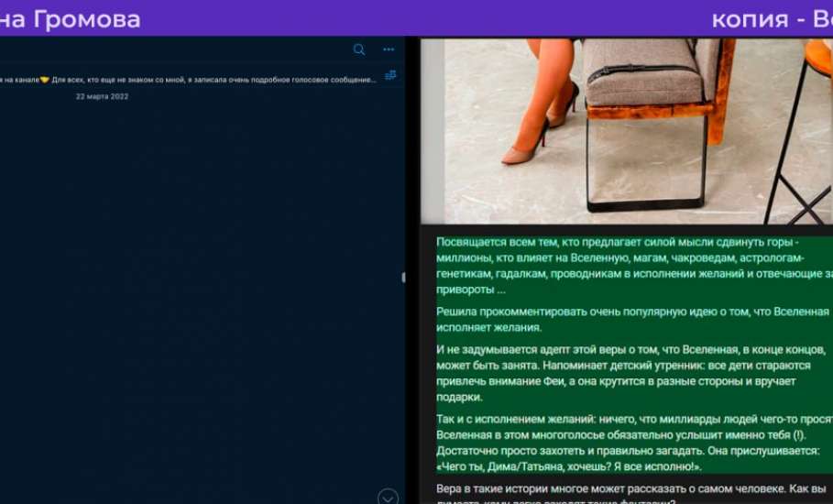The image size is (833, 504).
Task: Click the paragraph starting "Так и с исполнением желаний"
Action: tap(634, 443)
